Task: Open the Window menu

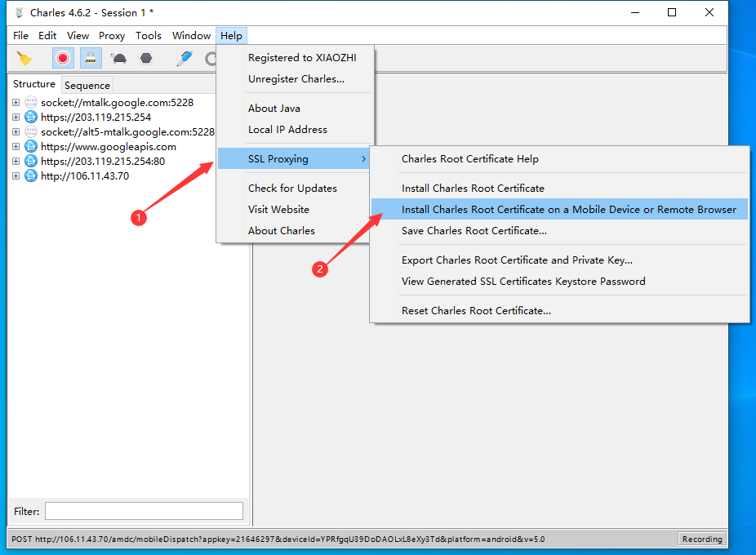Action: pyautogui.click(x=191, y=36)
